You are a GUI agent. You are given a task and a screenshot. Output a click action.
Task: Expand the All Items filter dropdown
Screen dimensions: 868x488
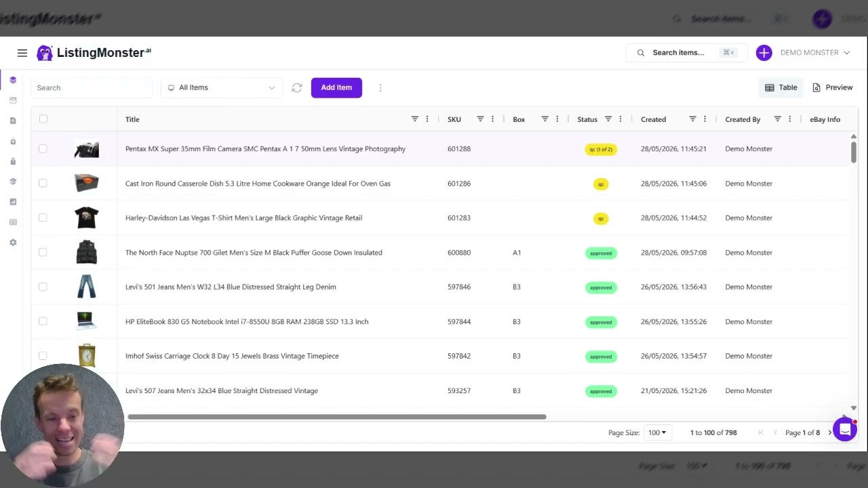pyautogui.click(x=222, y=88)
